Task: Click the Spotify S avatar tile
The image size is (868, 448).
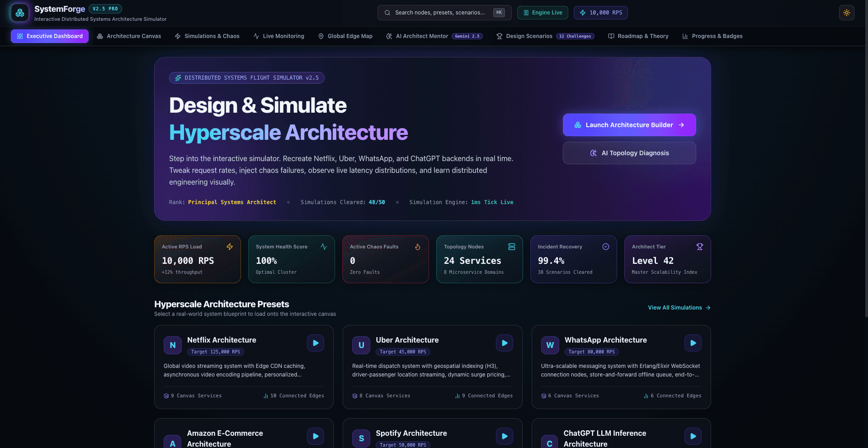Action: pos(361,438)
